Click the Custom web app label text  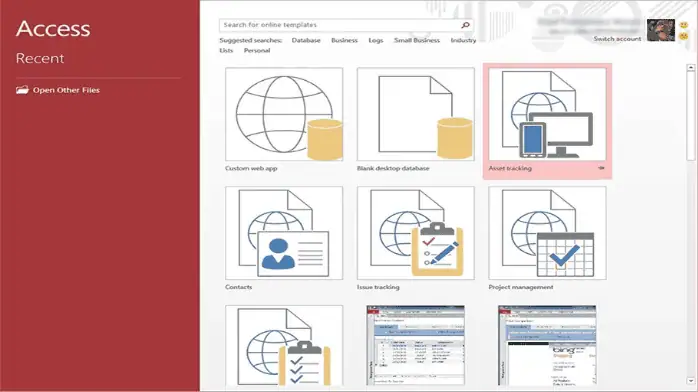(x=251, y=168)
